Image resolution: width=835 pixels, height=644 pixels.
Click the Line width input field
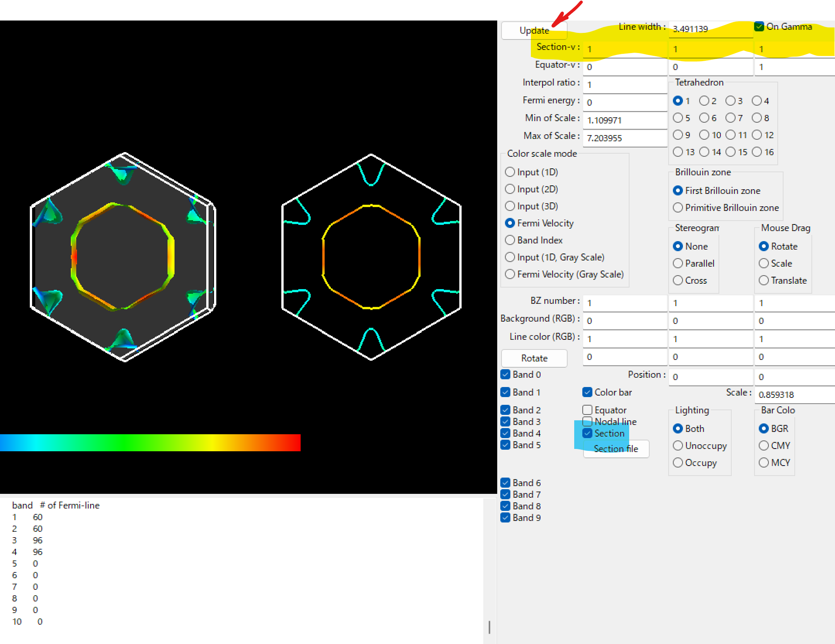click(710, 29)
